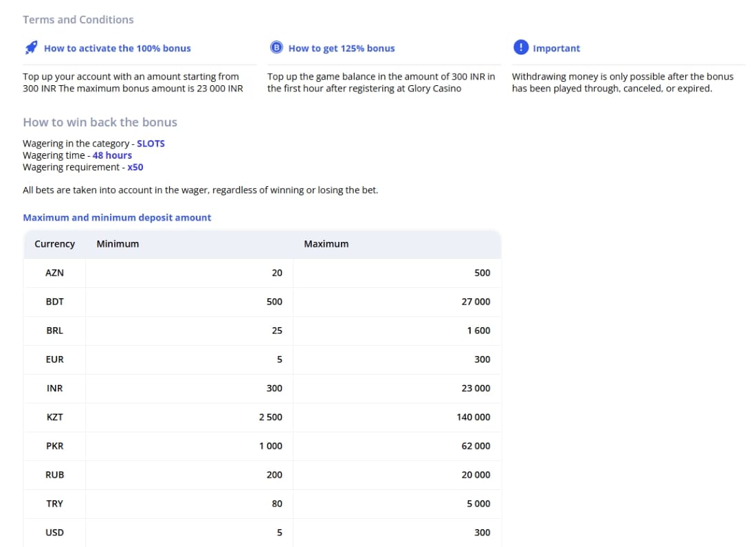The height and width of the screenshot is (547, 756).
Task: Select the 'Important' heading text
Action: pos(557,48)
